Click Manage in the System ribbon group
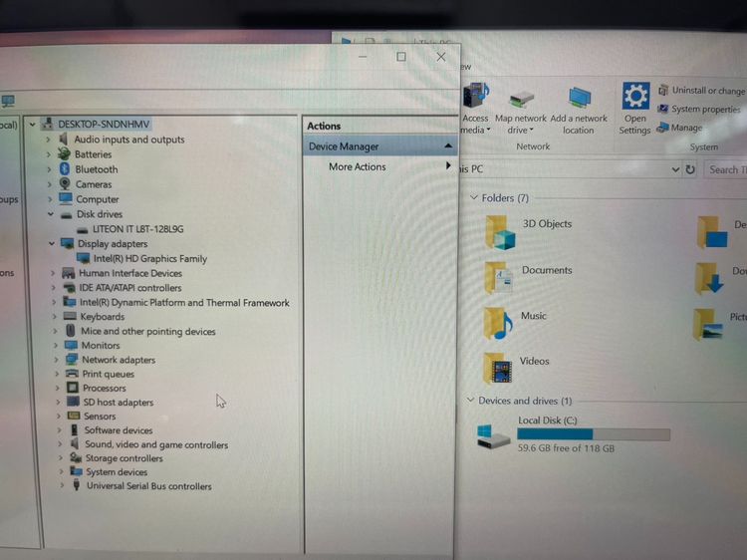Screen dimensions: 747x560 click(680, 128)
